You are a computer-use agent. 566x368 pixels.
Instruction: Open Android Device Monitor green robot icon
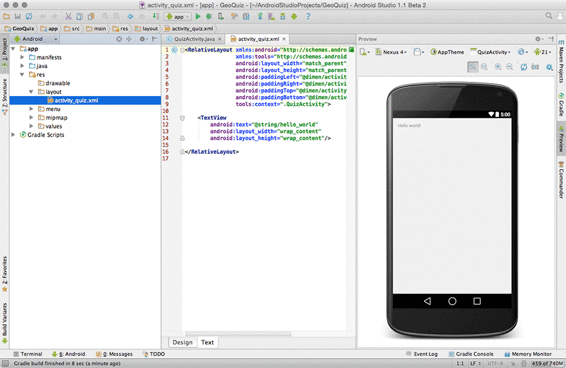click(x=294, y=16)
